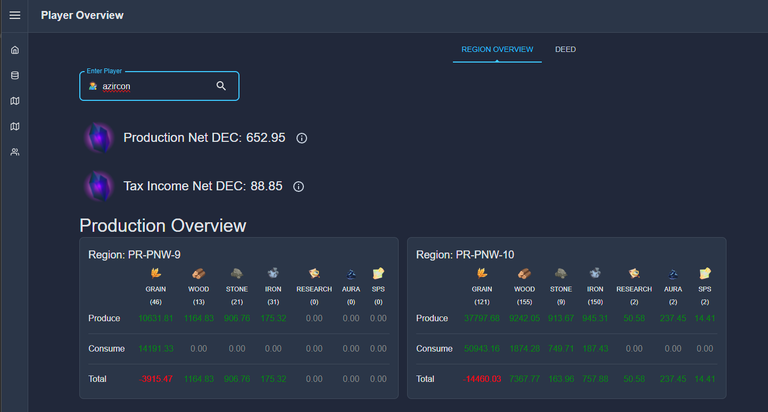The width and height of the screenshot is (768, 412).
Task: Open the hamburger navigation menu
Action: [x=15, y=15]
